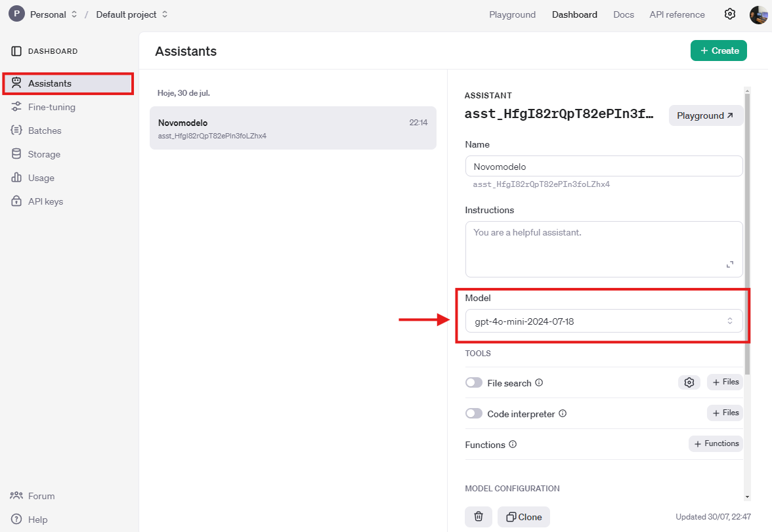Click the green Create button
The width and height of the screenshot is (772, 532).
pyautogui.click(x=718, y=51)
